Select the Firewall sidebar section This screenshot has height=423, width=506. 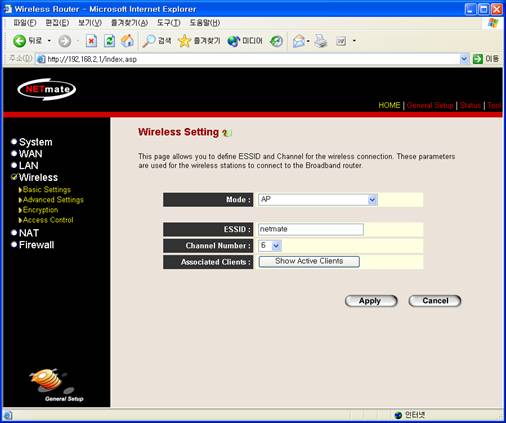36,245
